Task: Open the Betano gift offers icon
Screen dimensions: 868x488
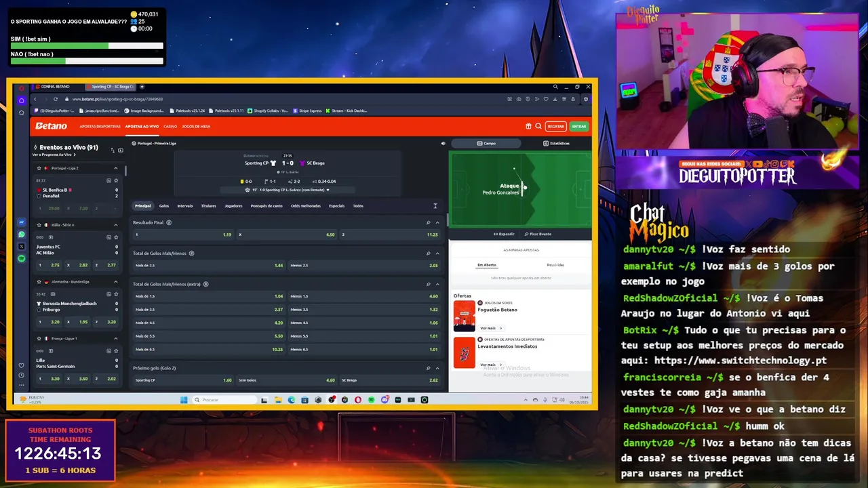Action: click(528, 126)
